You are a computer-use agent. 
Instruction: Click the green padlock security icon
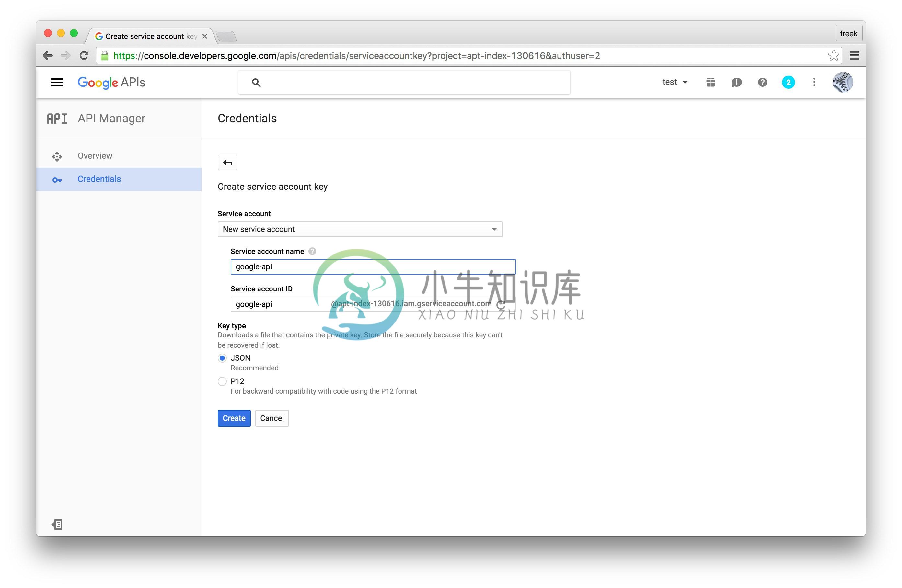(x=105, y=56)
